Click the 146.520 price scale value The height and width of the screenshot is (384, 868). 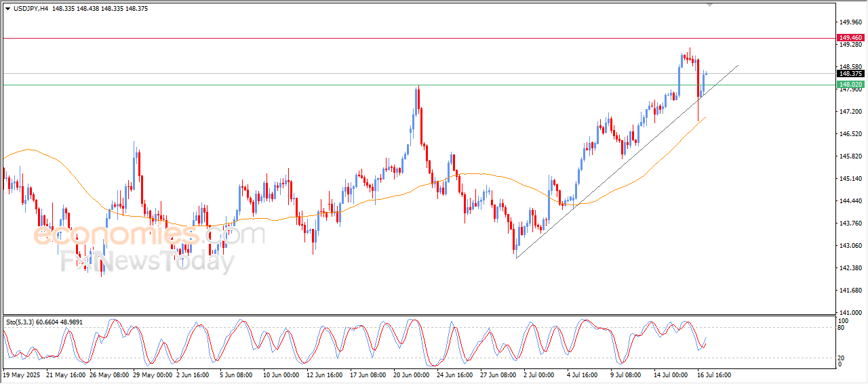[x=852, y=134]
